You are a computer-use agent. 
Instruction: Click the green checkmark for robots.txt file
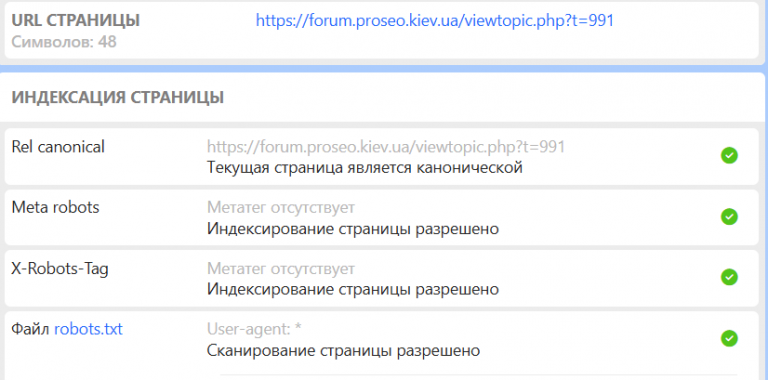pos(729,338)
